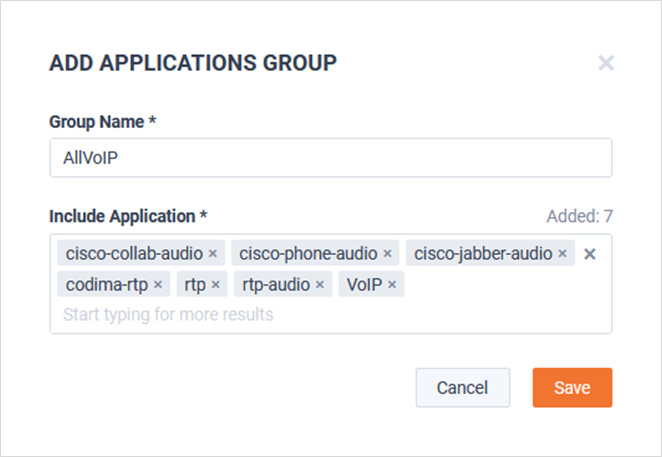
Task: Click the Group Name input field
Action: (331, 158)
